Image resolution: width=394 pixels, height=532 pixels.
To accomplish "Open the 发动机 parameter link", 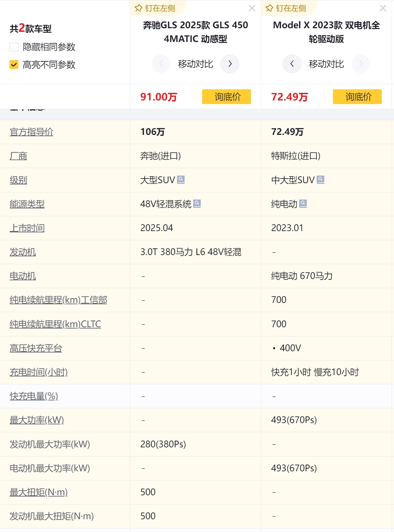I will point(23,252).
